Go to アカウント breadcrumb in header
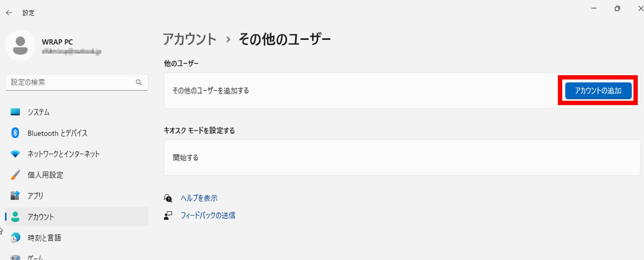644x260 pixels. 190,39
